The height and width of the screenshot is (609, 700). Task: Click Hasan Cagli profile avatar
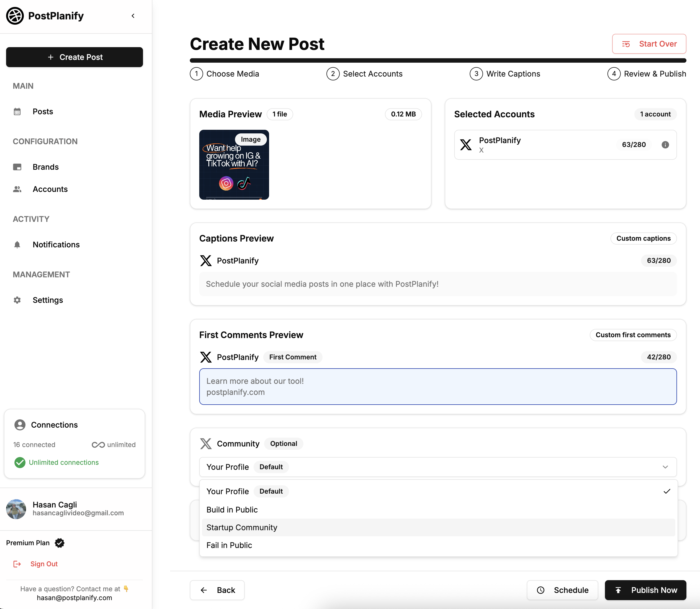click(16, 509)
